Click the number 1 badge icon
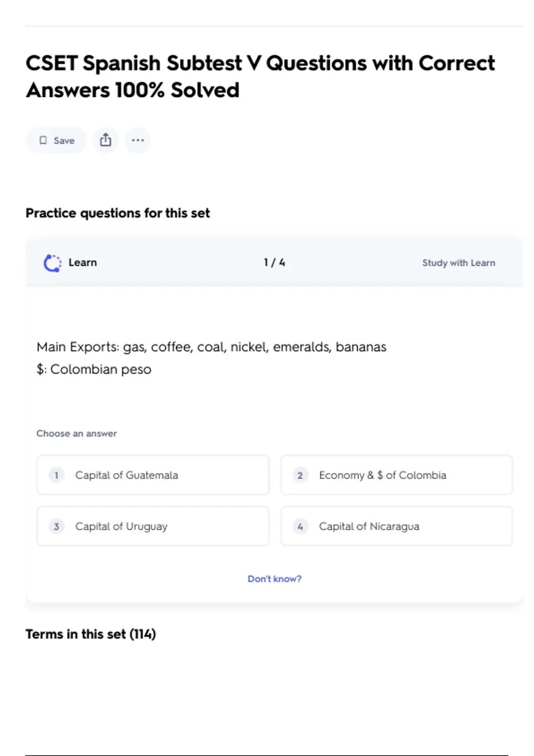The image size is (534, 756). pyautogui.click(x=57, y=475)
